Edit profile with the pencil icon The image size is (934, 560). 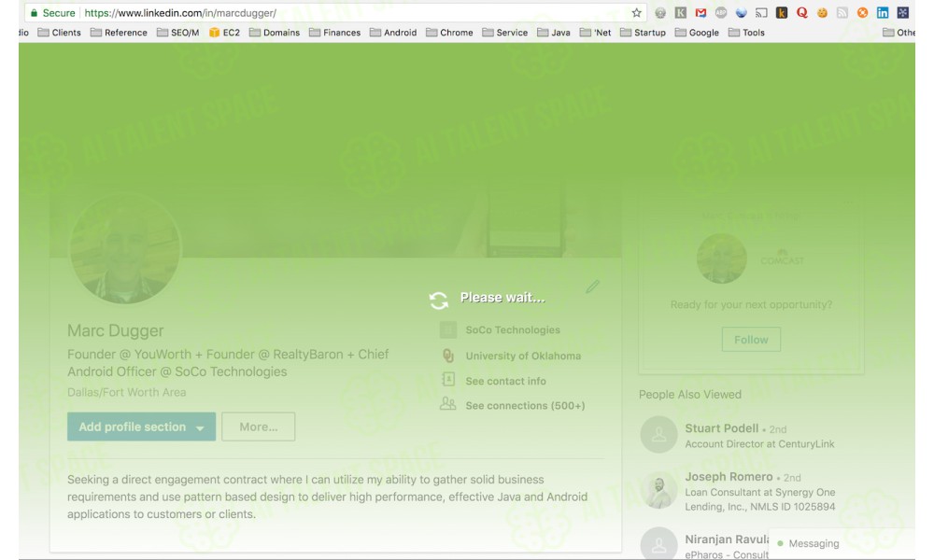592,287
